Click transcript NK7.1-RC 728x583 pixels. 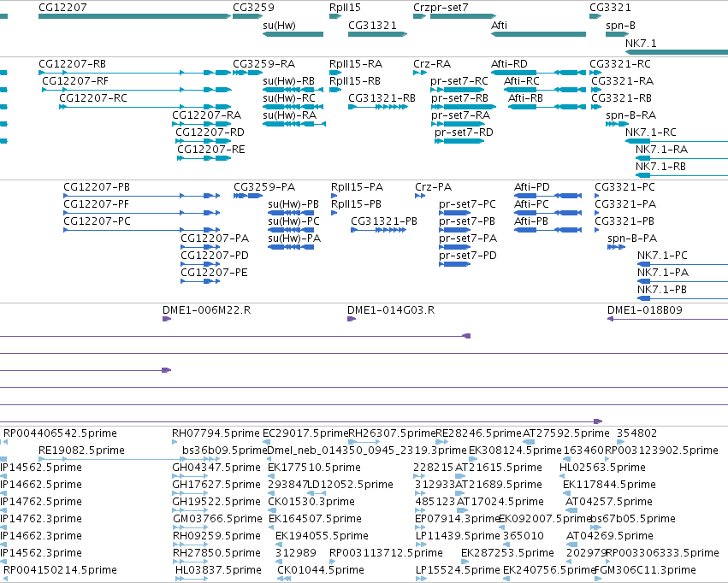tap(650, 132)
